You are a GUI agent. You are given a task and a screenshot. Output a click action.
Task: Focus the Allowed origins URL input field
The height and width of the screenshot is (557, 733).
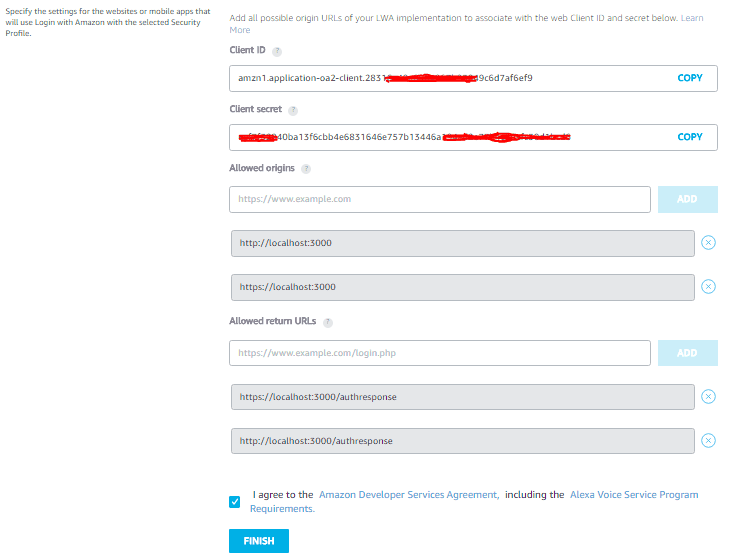pyautogui.click(x=440, y=199)
